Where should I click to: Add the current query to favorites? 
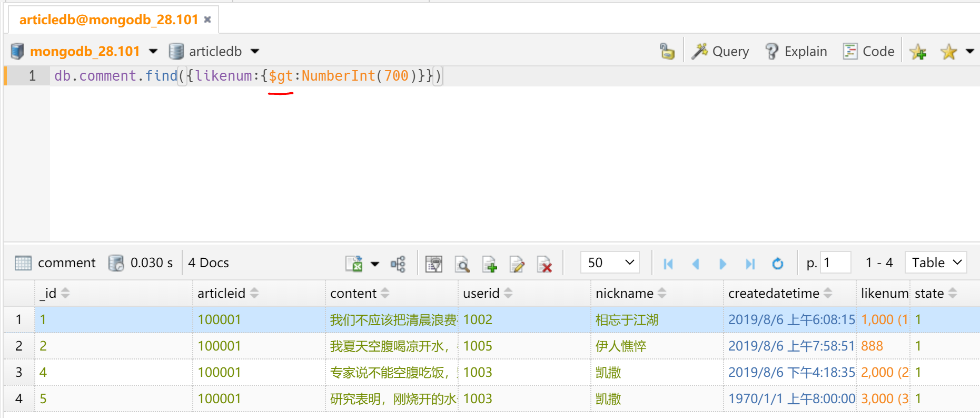coord(918,52)
